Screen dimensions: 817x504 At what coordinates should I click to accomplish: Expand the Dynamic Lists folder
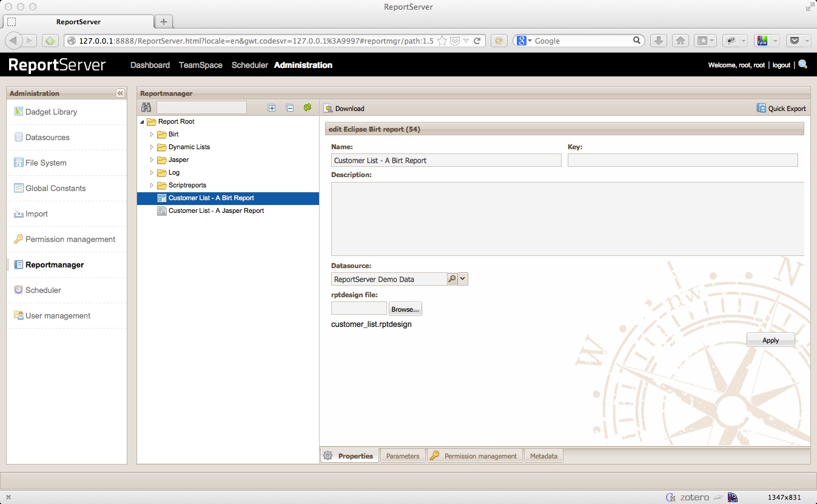click(152, 147)
